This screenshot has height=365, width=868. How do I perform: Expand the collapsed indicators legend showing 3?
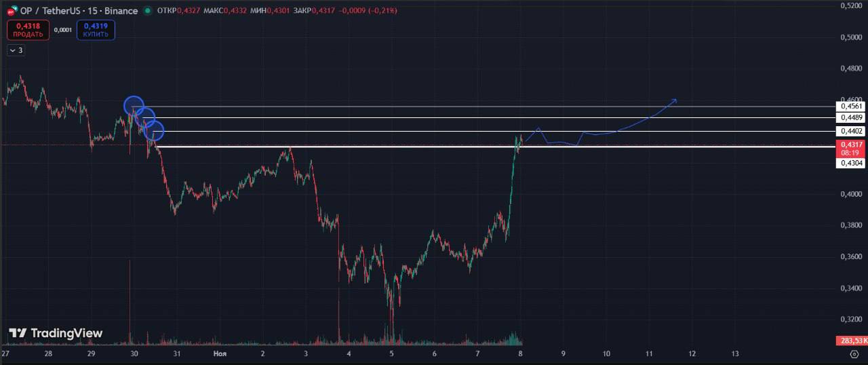(16, 50)
